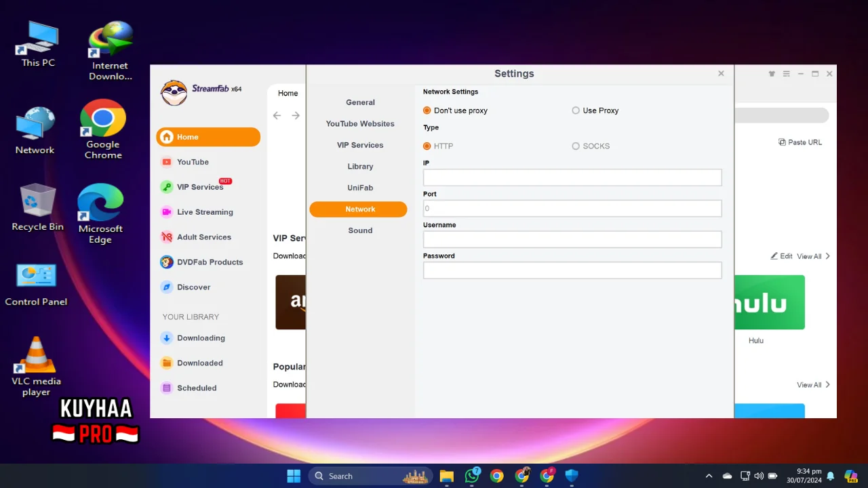Open the Library settings tab
The height and width of the screenshot is (488, 868).
(x=360, y=167)
